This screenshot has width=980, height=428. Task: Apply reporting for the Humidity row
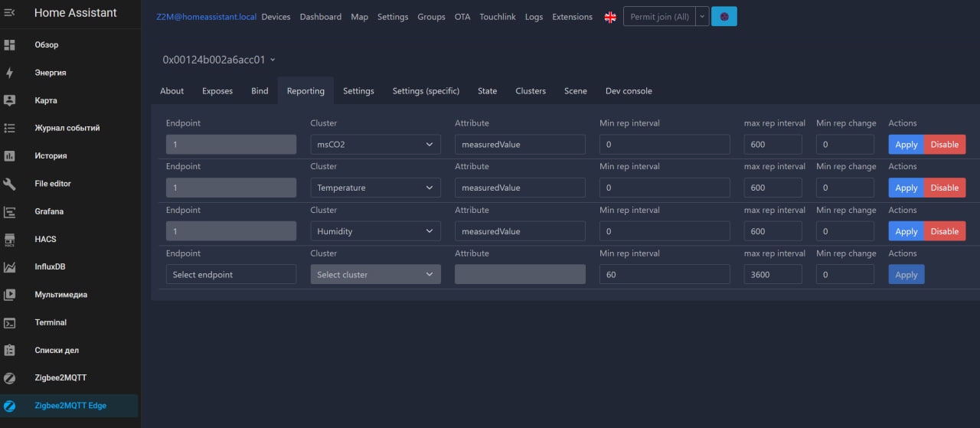(906, 231)
